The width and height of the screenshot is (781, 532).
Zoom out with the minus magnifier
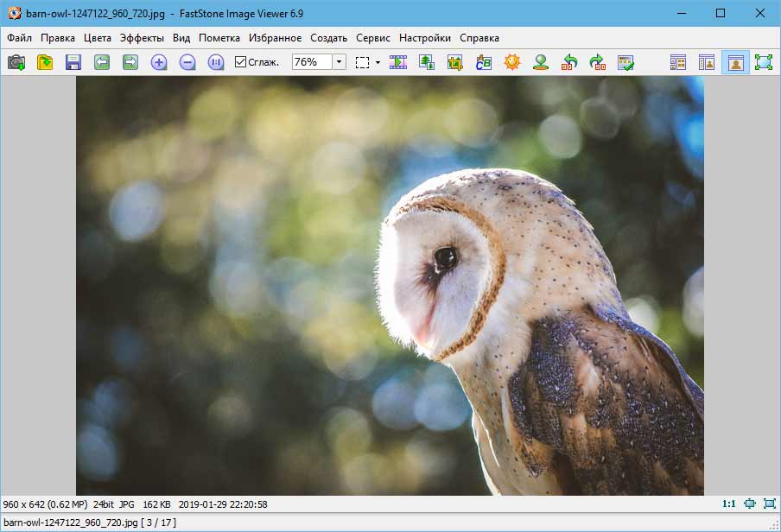click(187, 62)
